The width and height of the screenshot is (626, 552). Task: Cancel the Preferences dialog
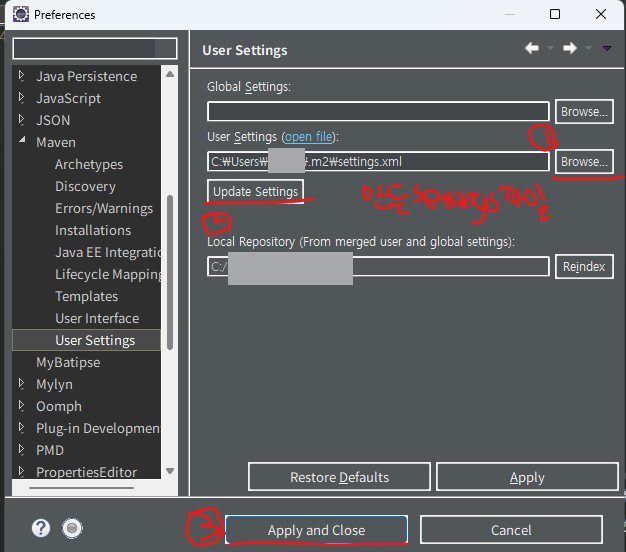pos(511,530)
